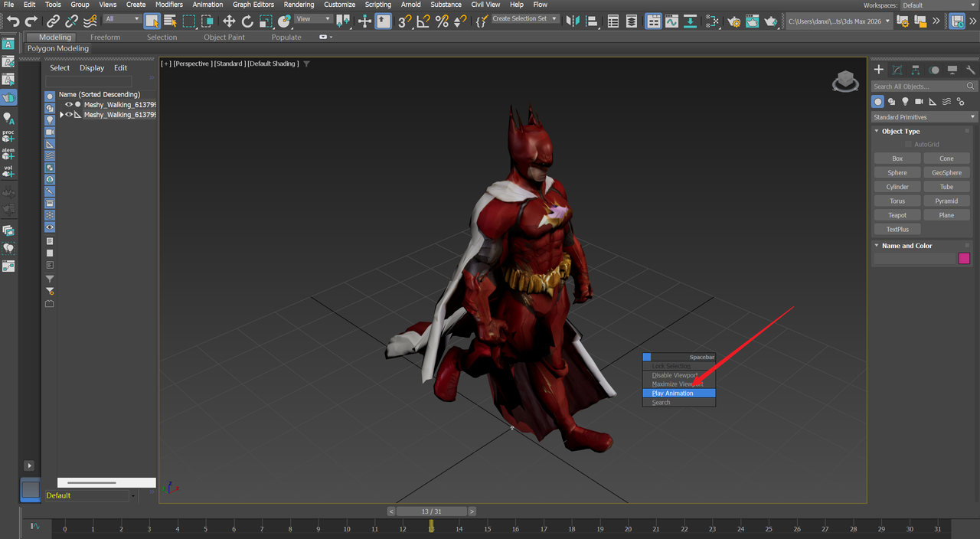This screenshot has width=980, height=539.
Task: Open the Layer Explorer
Action: [632, 21]
